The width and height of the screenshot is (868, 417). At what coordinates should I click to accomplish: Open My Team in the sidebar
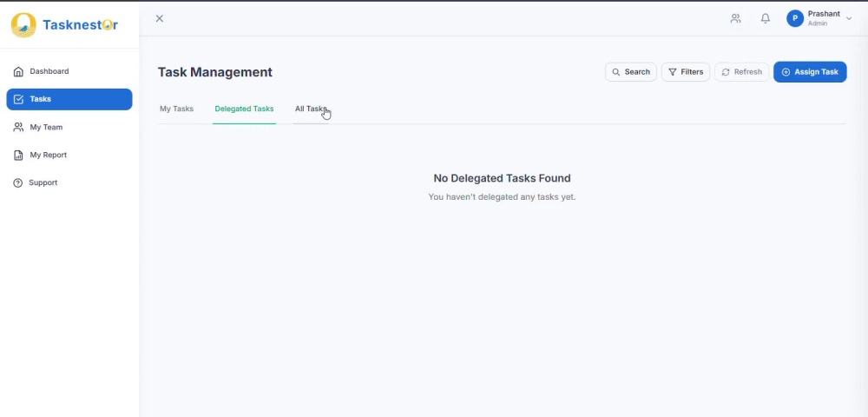tap(69, 128)
